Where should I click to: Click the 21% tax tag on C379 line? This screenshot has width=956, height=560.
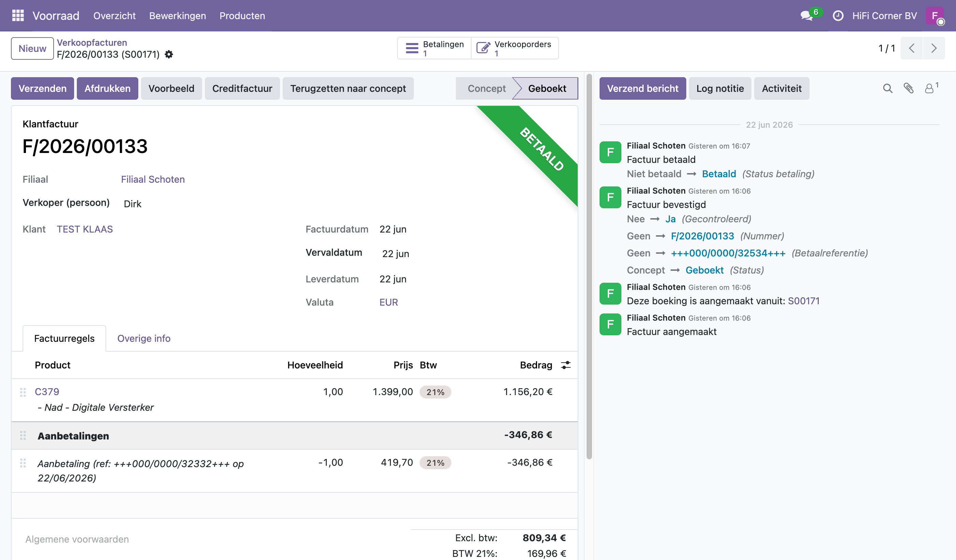coord(435,392)
